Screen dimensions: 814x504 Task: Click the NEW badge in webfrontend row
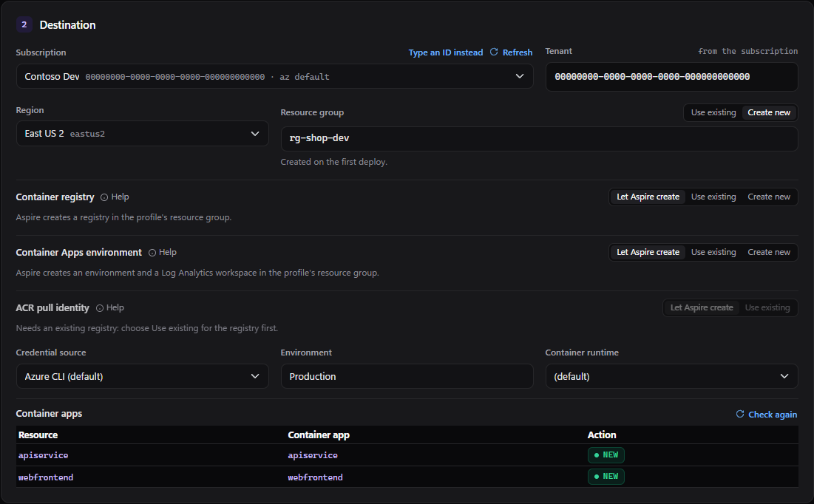(606, 477)
